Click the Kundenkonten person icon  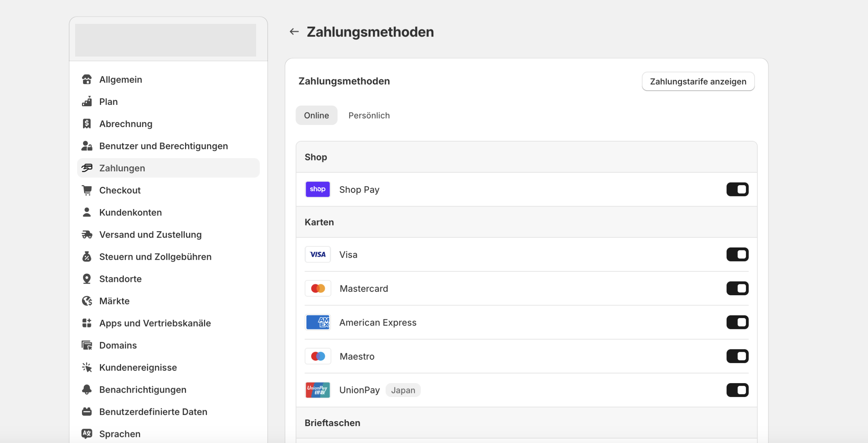coord(87,212)
